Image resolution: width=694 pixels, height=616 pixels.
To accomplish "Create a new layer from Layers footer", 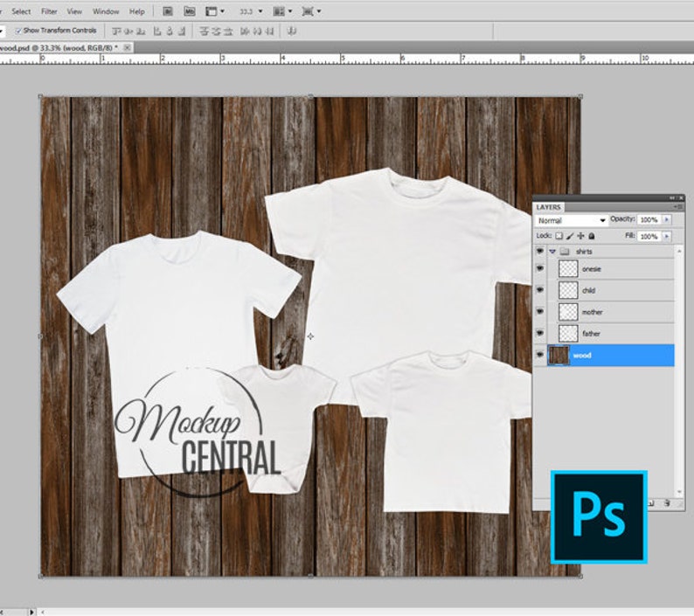I will pyautogui.click(x=651, y=503).
